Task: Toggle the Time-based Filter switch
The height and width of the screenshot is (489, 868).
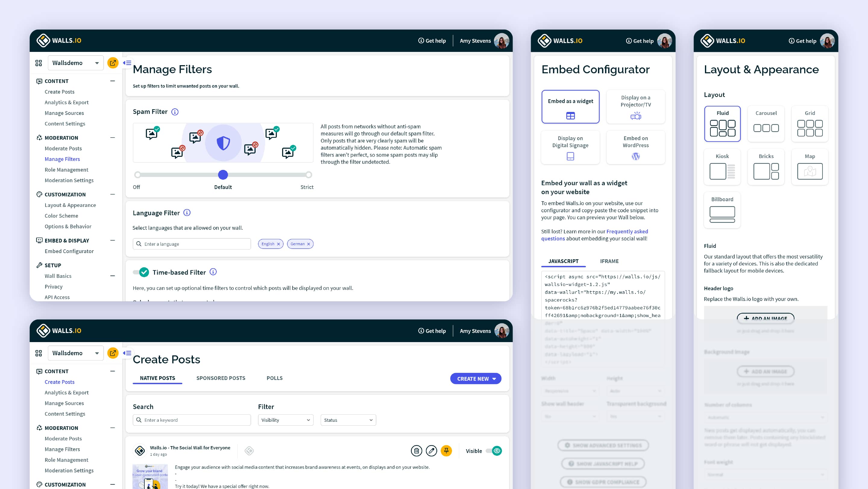Action: click(141, 272)
